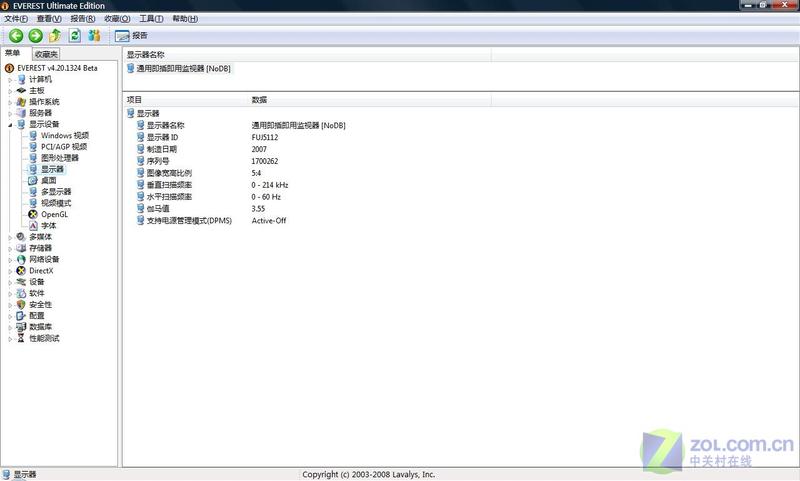Expand the 多媒体 tree node
Viewport: 800px width, 481px height.
10,237
